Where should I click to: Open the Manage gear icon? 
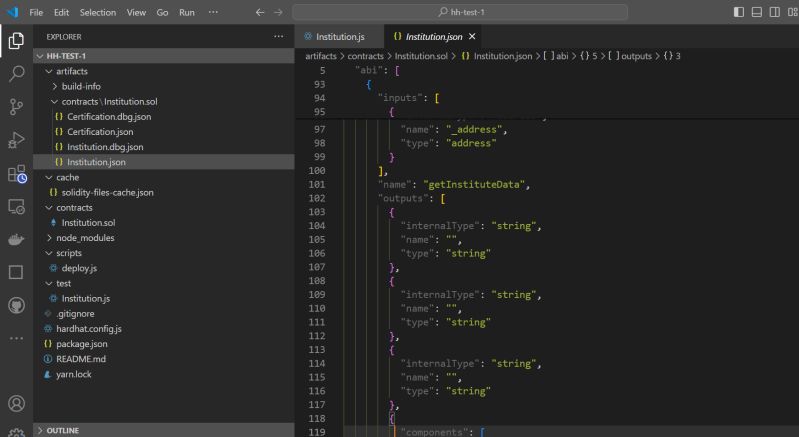(x=16, y=432)
